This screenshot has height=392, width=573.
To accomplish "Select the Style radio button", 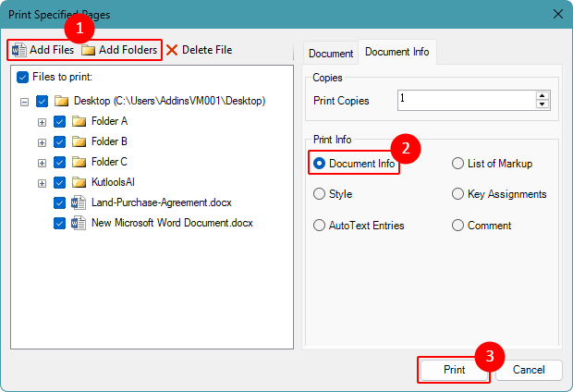I will [320, 194].
